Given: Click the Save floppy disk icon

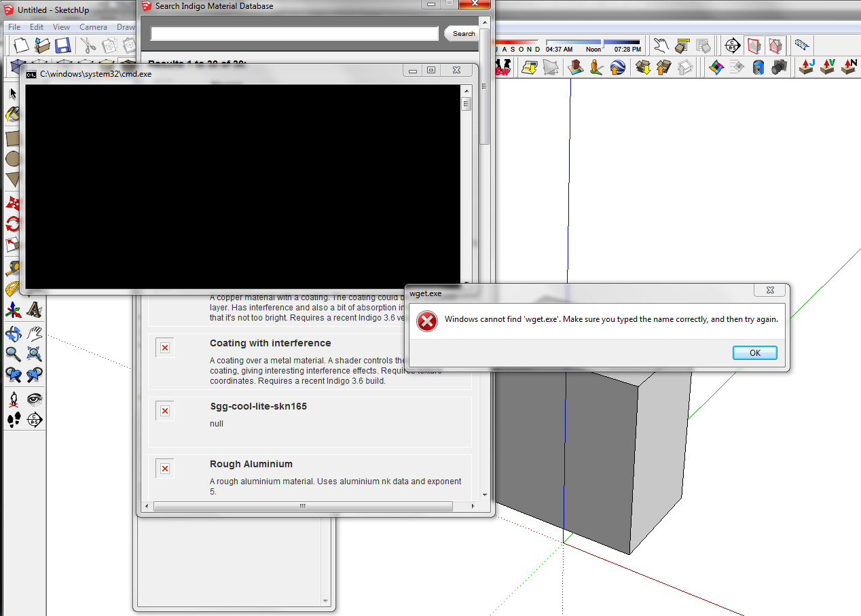Looking at the screenshot, I should (62, 46).
